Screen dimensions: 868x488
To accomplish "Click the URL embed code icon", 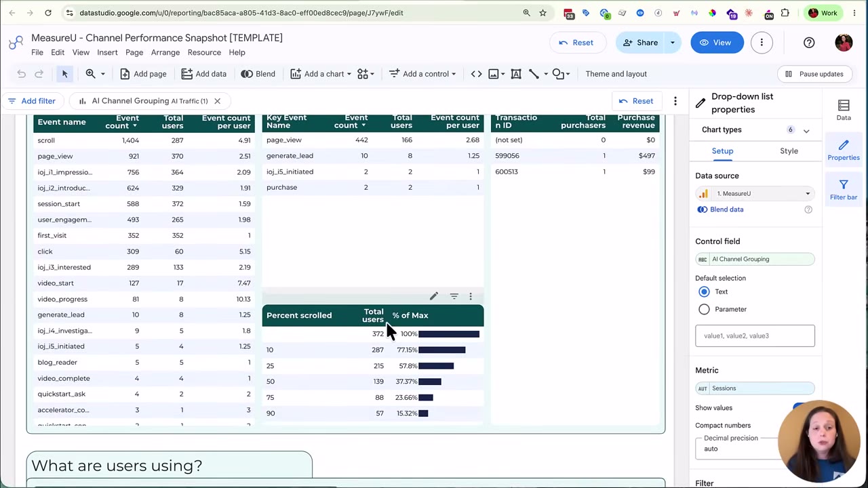I will [476, 74].
